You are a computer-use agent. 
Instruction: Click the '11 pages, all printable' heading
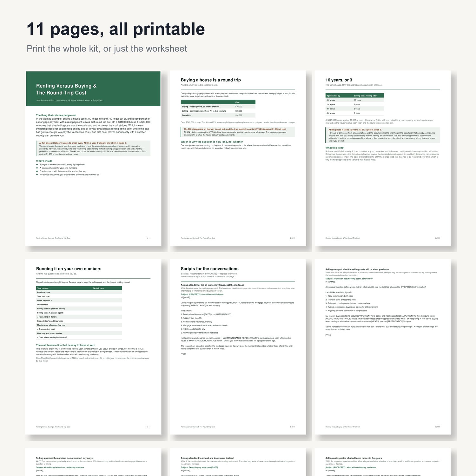click(x=116, y=29)
